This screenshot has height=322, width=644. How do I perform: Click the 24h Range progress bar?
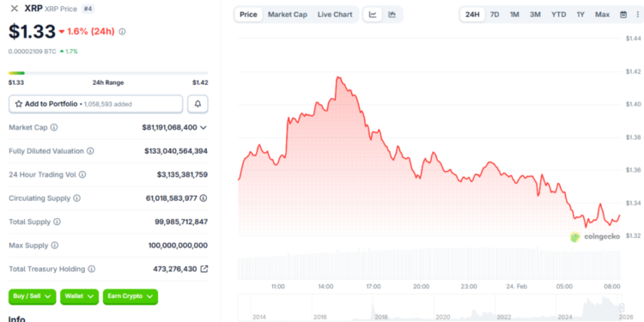pos(108,73)
